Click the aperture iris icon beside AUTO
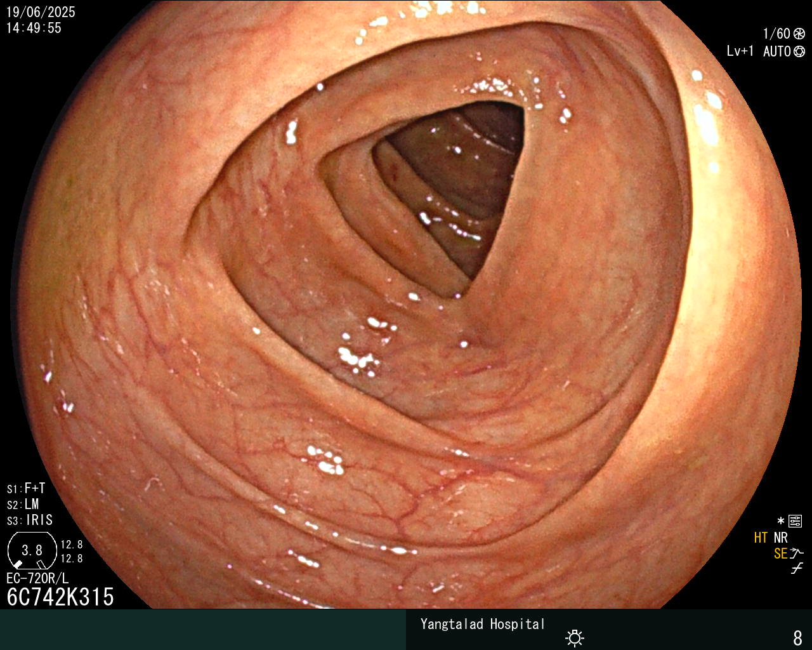The width and height of the screenshot is (812, 650). point(799,51)
